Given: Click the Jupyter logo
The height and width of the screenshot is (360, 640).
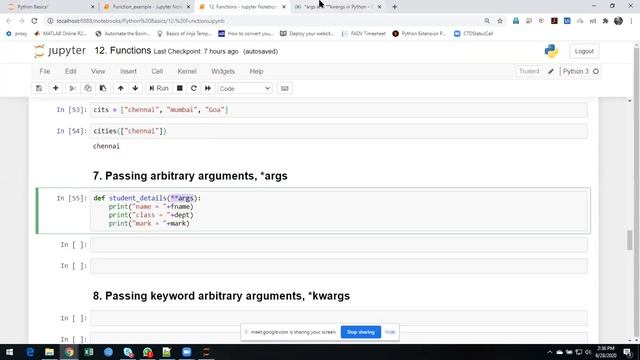Looking at the screenshot, I should click(x=60, y=51).
